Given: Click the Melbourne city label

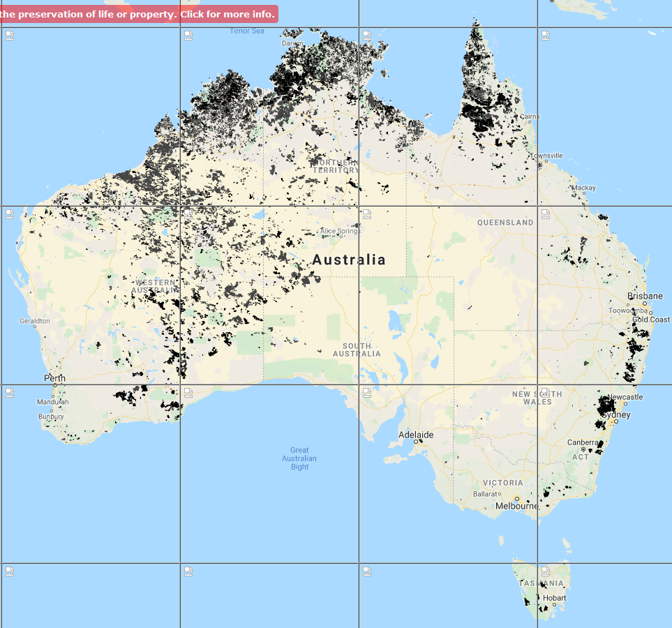Looking at the screenshot, I should (516, 507).
